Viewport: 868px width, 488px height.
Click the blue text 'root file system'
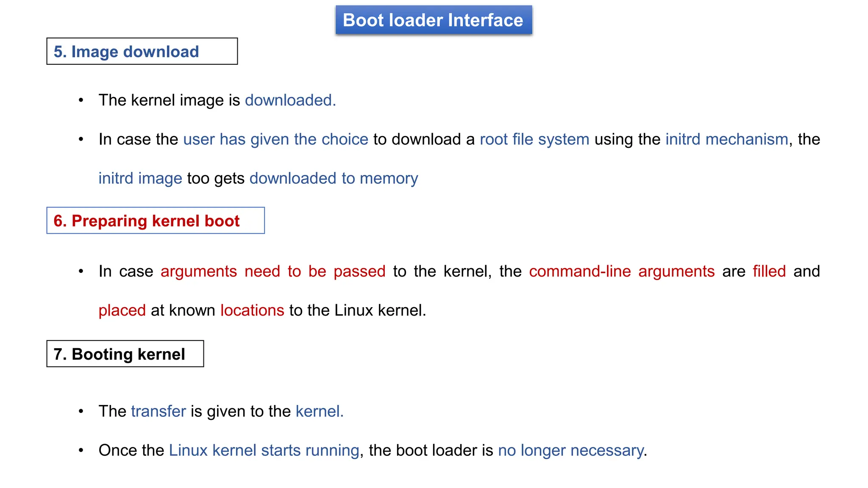coord(534,139)
